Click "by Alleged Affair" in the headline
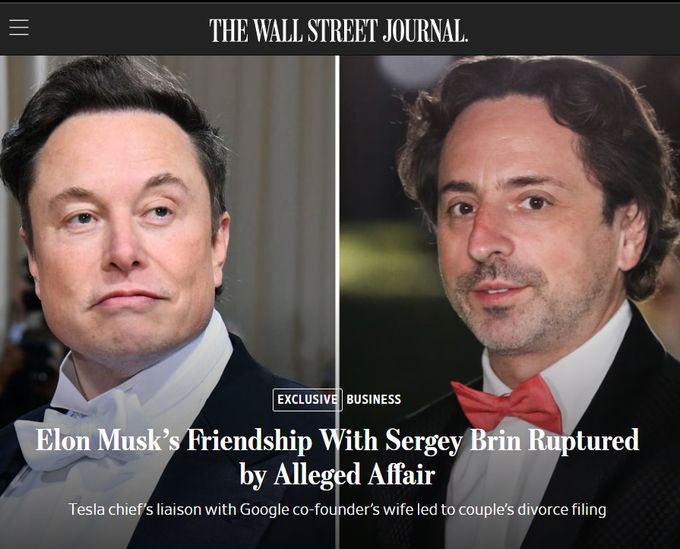The image size is (680, 549). click(337, 474)
